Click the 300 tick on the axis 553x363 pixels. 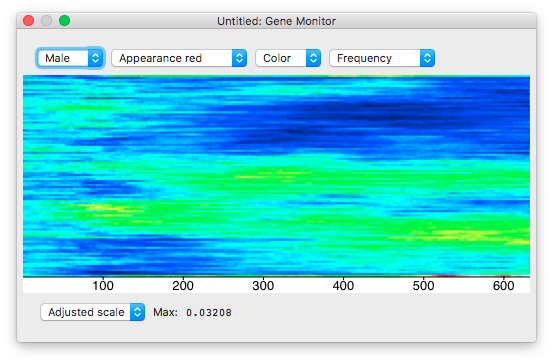coord(263,285)
